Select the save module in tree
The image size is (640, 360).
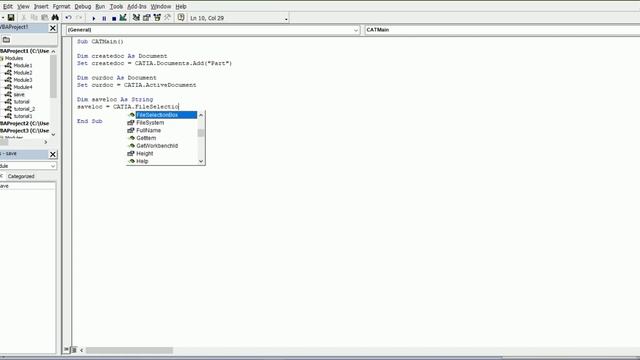click(19, 94)
